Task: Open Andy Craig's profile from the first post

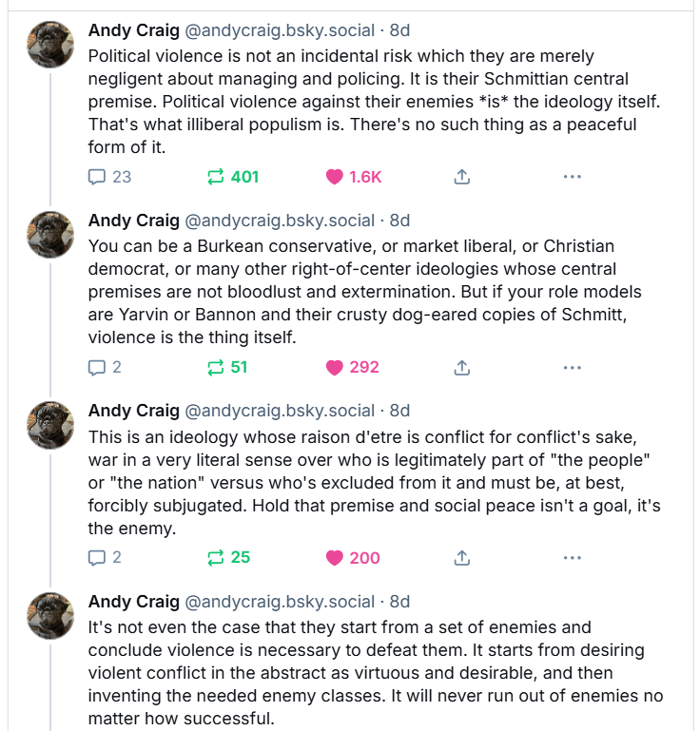Action: 134,30
